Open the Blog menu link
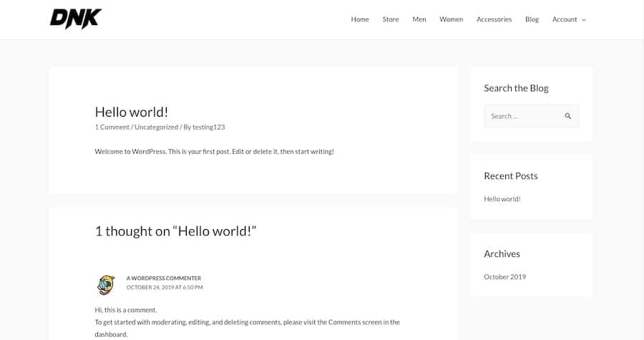 532,19
